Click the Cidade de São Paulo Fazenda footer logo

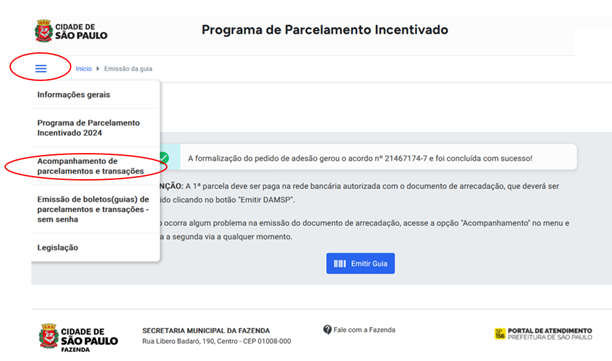click(78, 338)
